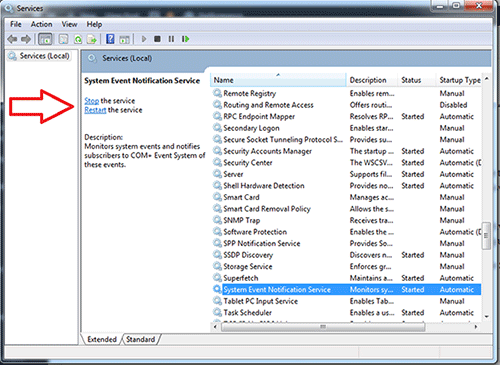
Task: Click the vertical scrollbar thumb
Action: pos(486,235)
